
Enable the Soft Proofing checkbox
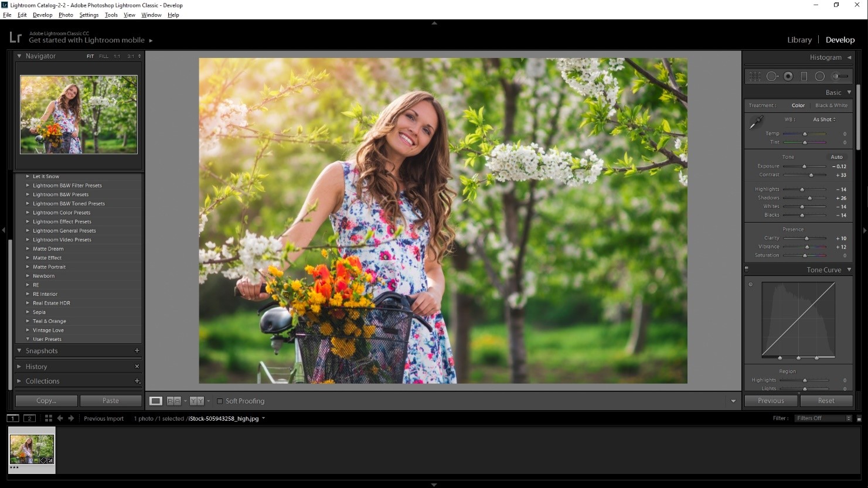coord(220,401)
